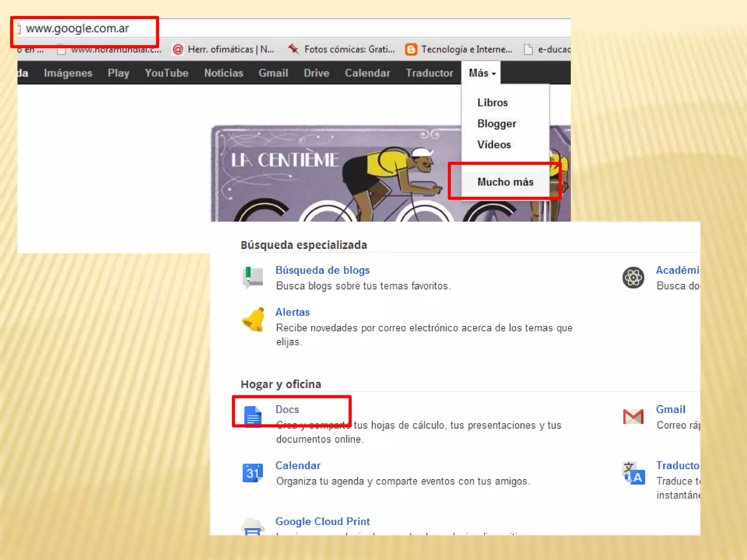Choose Libros in the Más menu
Screen dimensions: 747x560
click(492, 103)
